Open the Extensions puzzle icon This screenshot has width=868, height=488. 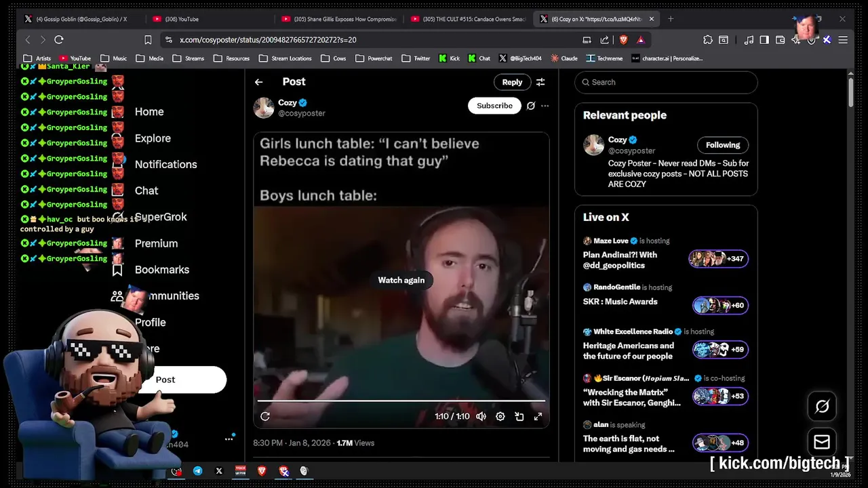[x=707, y=40]
